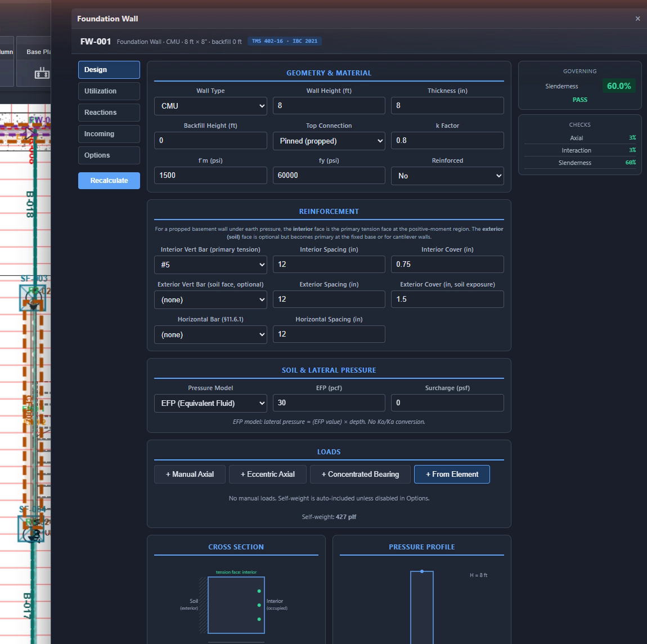This screenshot has height=644, width=647.
Task: Add an Eccentric Axial load
Action: pyautogui.click(x=268, y=475)
